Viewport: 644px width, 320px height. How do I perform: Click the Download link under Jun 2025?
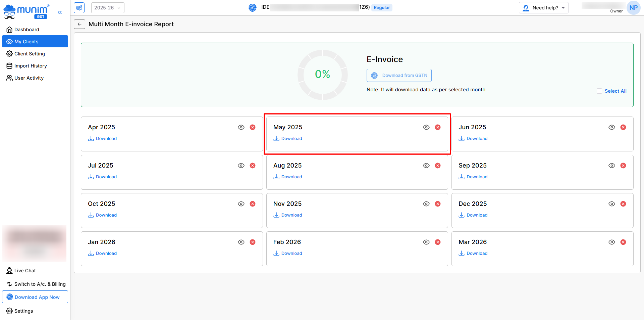(477, 139)
